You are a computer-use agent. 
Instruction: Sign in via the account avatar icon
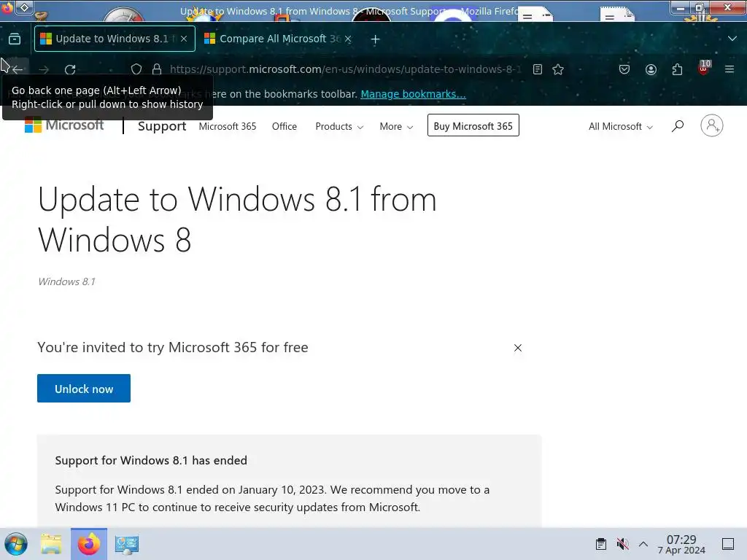[x=712, y=125]
